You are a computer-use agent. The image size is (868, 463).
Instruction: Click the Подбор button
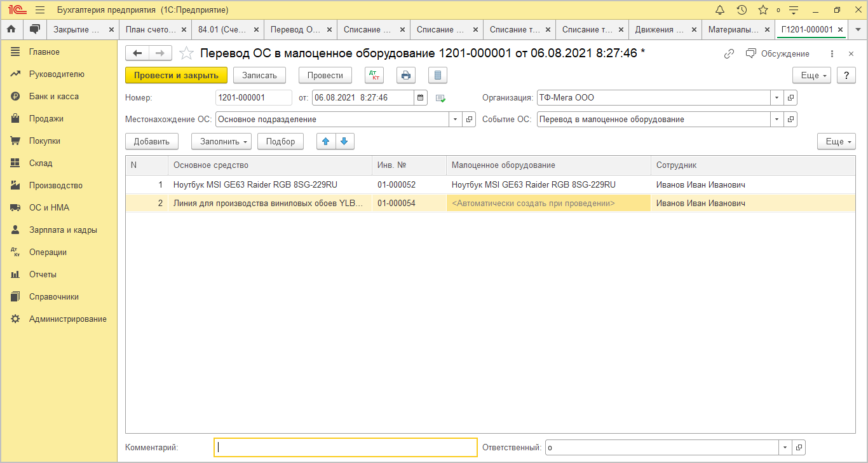pos(280,141)
